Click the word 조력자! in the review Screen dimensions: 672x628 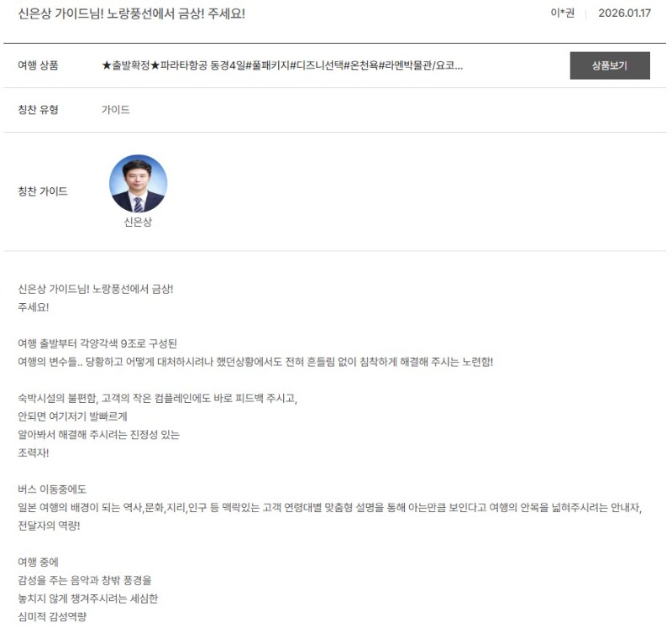coord(34,453)
